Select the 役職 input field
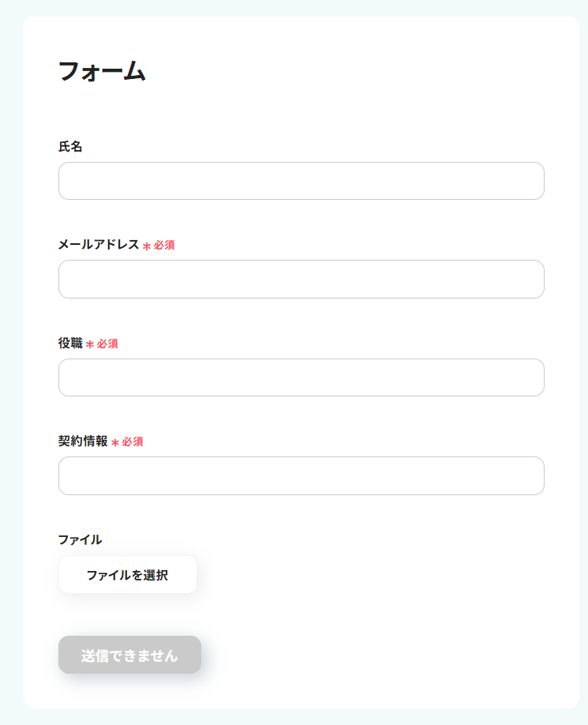588x725 pixels. [x=301, y=378]
